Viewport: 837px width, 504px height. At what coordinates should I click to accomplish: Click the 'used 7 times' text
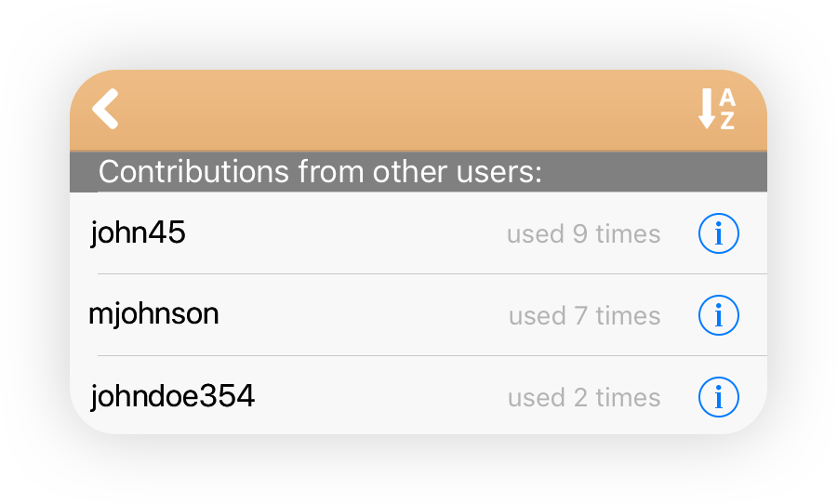(x=585, y=315)
